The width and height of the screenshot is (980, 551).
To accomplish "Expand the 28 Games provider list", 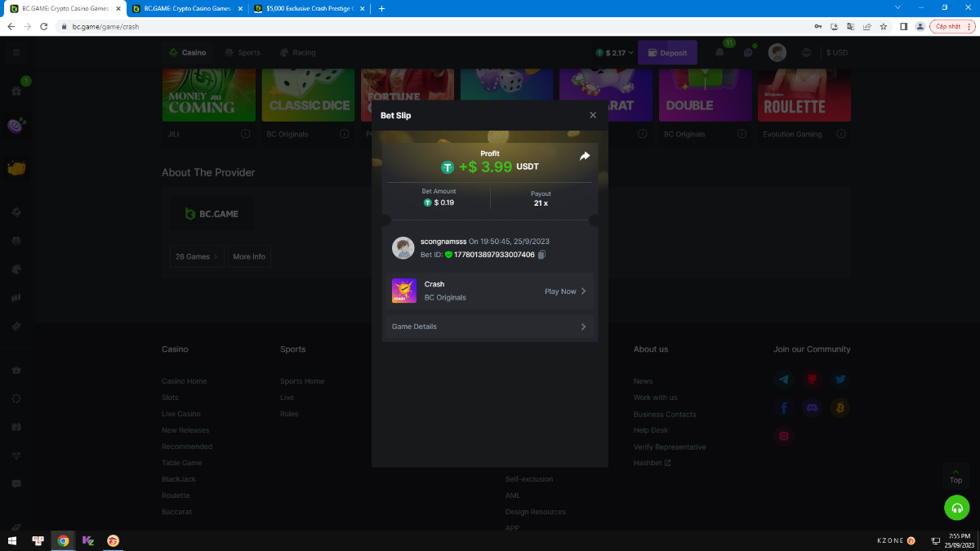I will tap(196, 256).
